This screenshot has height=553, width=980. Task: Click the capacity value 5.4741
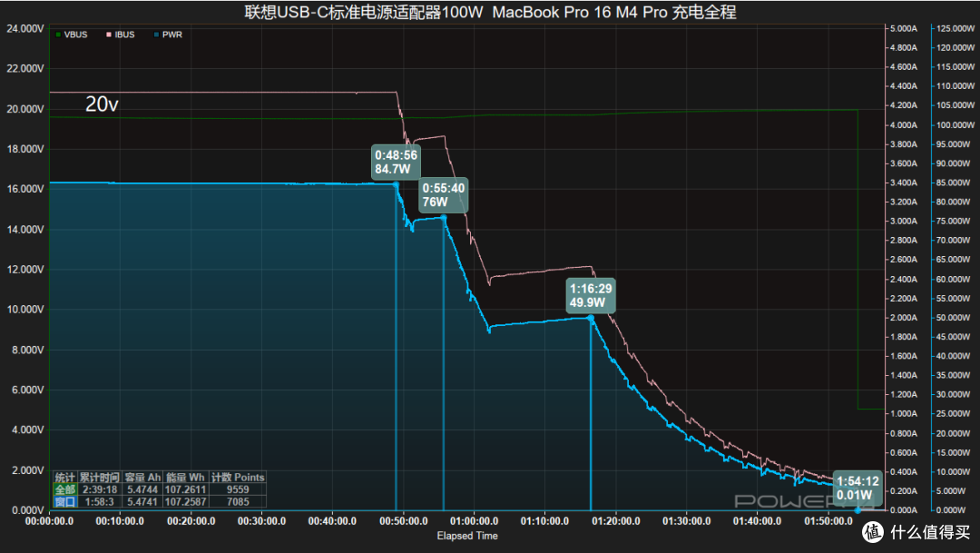coord(142,502)
